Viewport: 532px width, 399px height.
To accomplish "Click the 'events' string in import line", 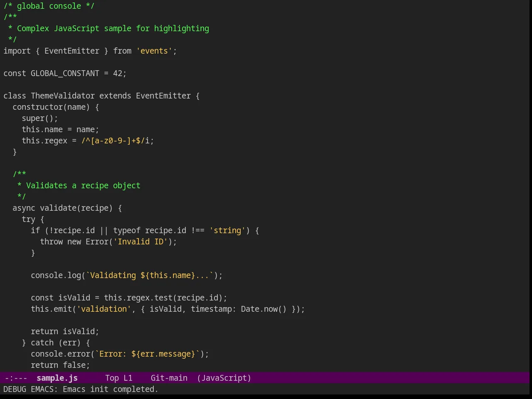I will 154,51.
